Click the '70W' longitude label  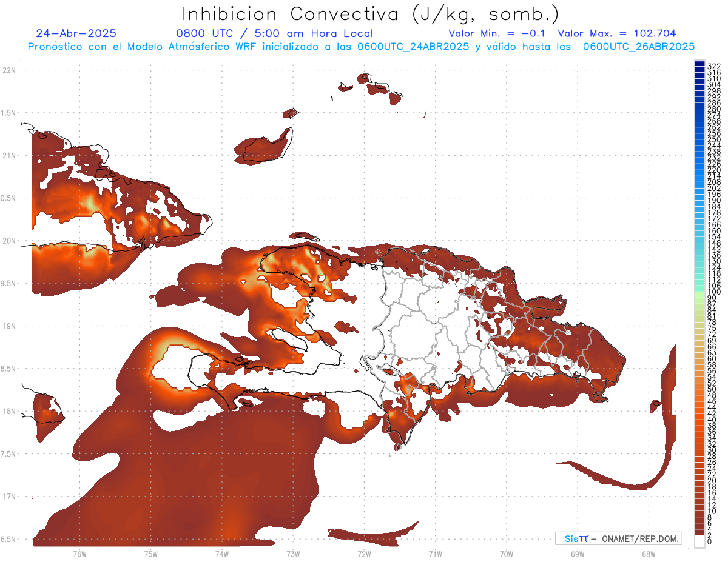pyautogui.click(x=506, y=554)
